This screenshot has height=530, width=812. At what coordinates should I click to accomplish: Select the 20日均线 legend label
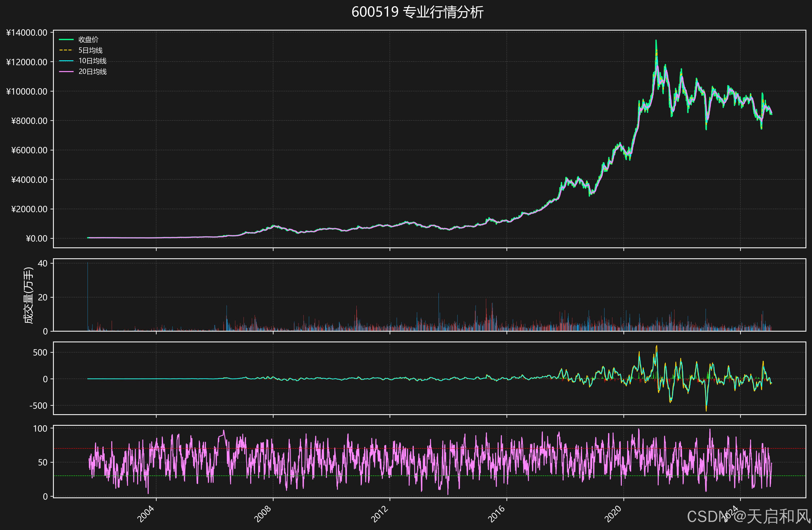[92, 72]
